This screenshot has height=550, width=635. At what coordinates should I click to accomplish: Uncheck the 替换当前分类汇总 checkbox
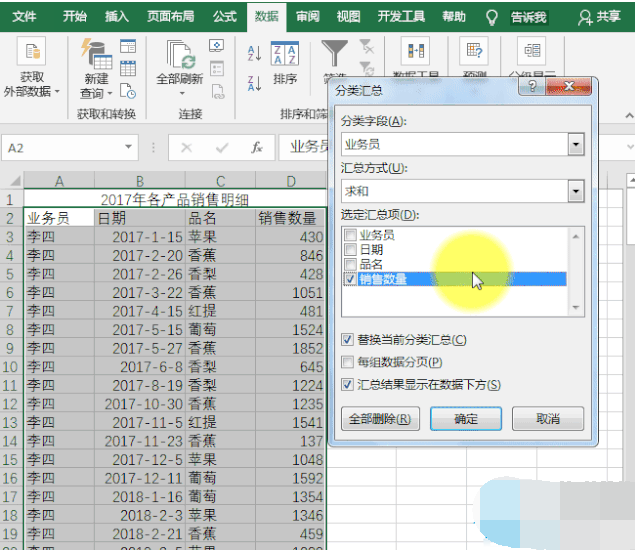tap(348, 340)
